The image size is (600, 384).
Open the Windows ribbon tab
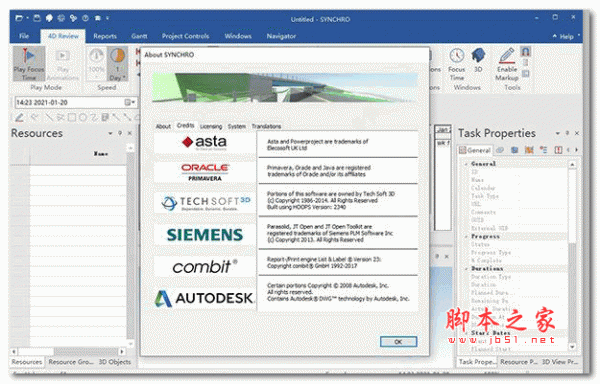tap(238, 36)
